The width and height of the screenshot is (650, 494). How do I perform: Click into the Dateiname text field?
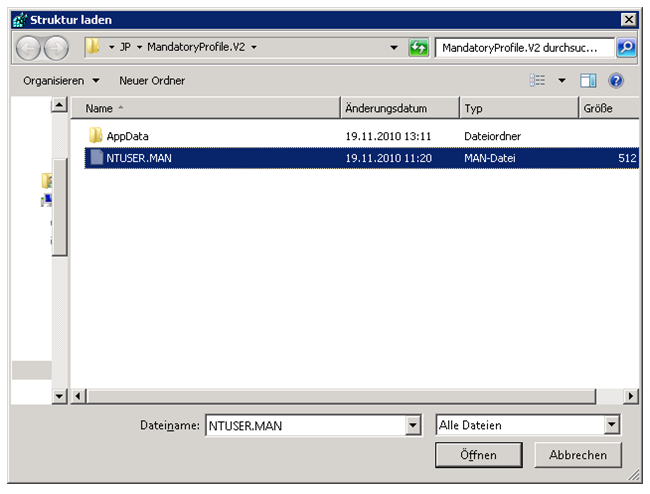[x=304, y=425]
